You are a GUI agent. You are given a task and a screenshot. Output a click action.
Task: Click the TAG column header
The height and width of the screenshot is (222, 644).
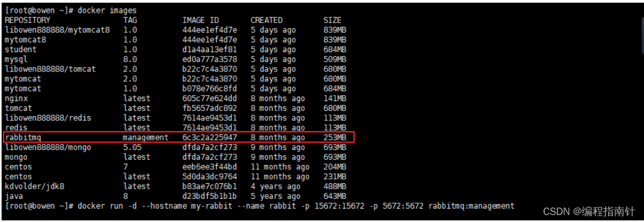coord(130,20)
